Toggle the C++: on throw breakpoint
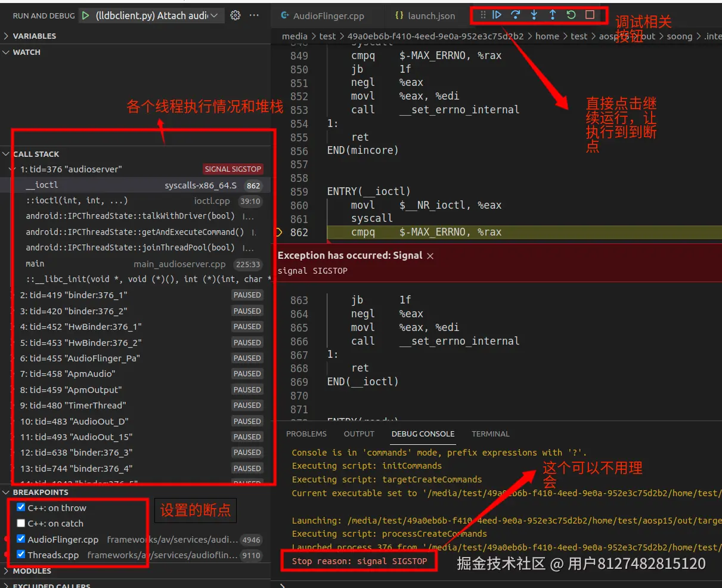 21,507
